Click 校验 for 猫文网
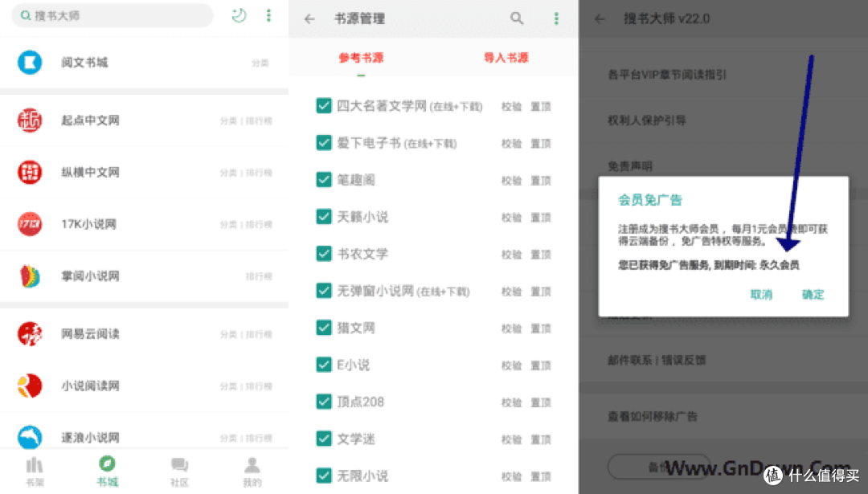 click(511, 329)
